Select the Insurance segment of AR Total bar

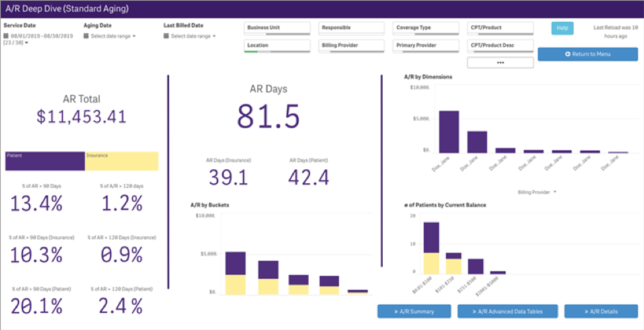click(x=122, y=161)
